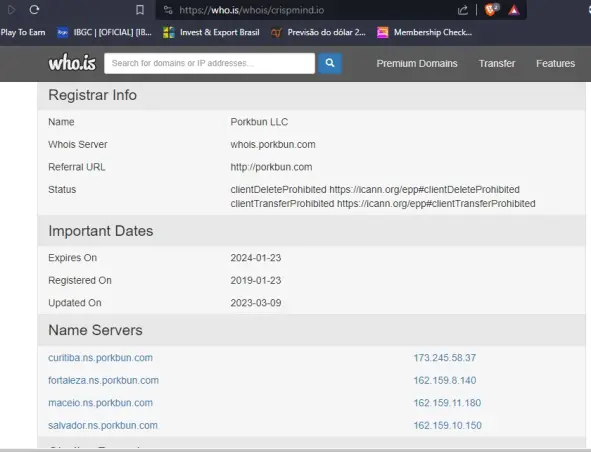Click the Referral URL label
This screenshot has height=452, width=591.
point(77,167)
